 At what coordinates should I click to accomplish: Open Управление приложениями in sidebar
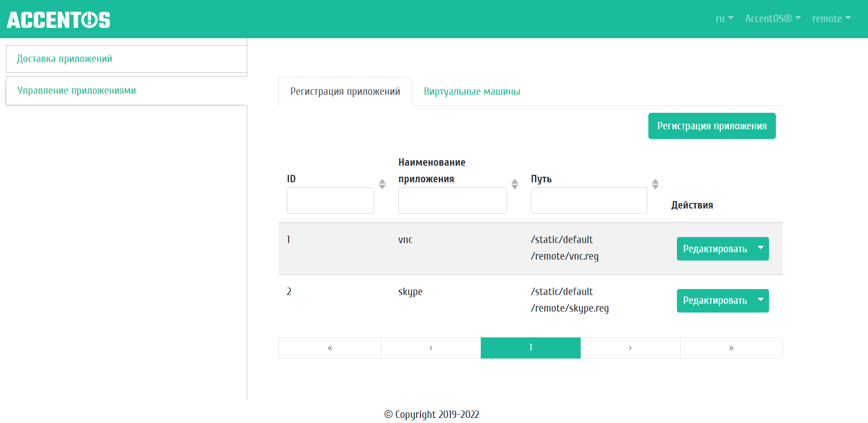pos(76,91)
